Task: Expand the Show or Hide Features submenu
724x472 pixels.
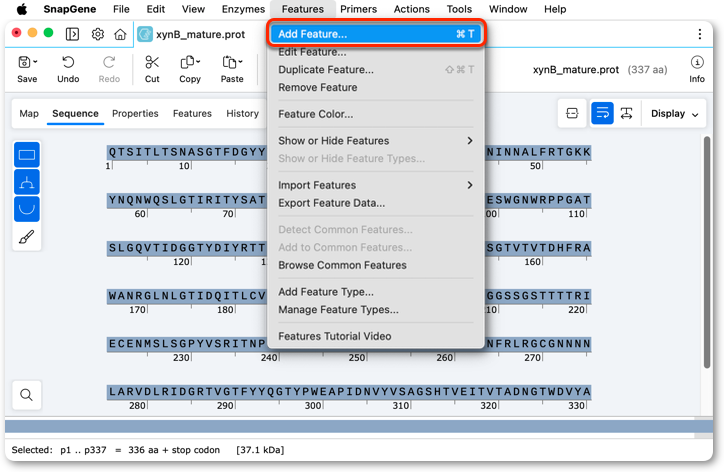Action: [x=376, y=141]
